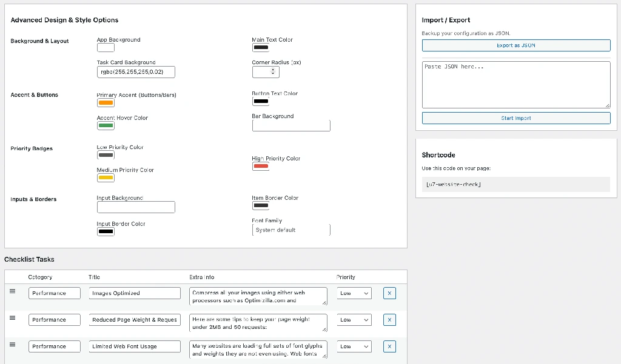Viewport: 621px width, 364px height.
Task: Adjust the Corner Radius stepper
Action: 266,71
